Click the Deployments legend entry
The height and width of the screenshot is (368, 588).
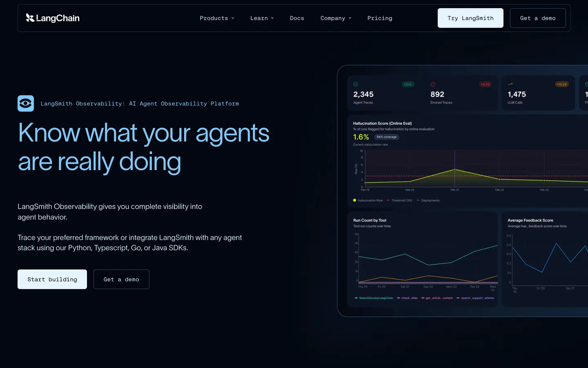pos(428,200)
